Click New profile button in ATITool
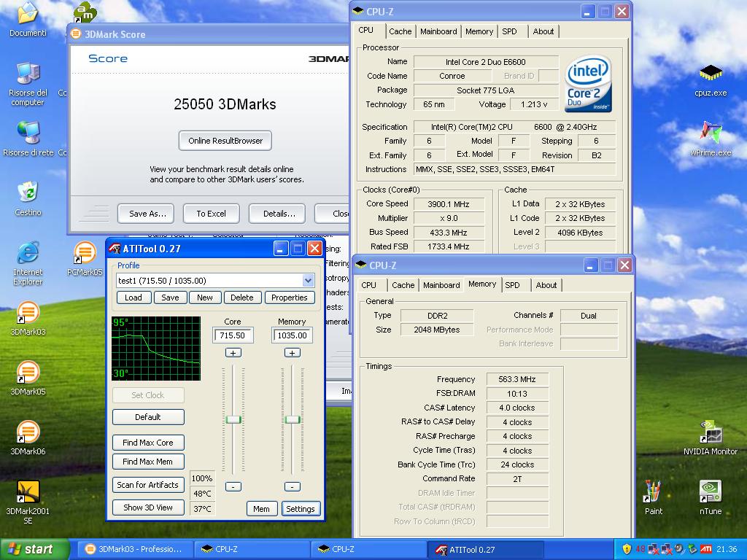 coord(205,297)
